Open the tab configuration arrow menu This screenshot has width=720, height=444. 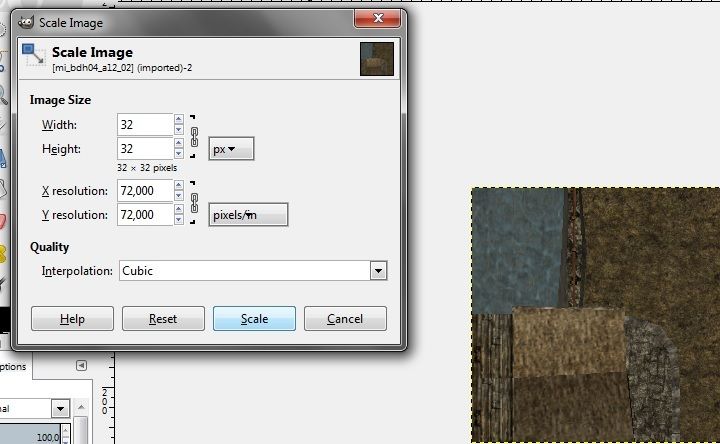[x=82, y=365]
